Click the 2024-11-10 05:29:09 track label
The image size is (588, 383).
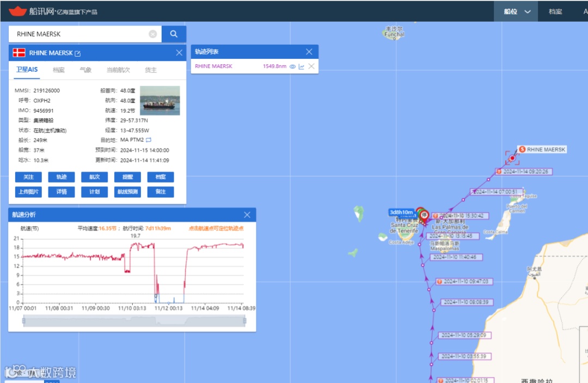[464, 335]
